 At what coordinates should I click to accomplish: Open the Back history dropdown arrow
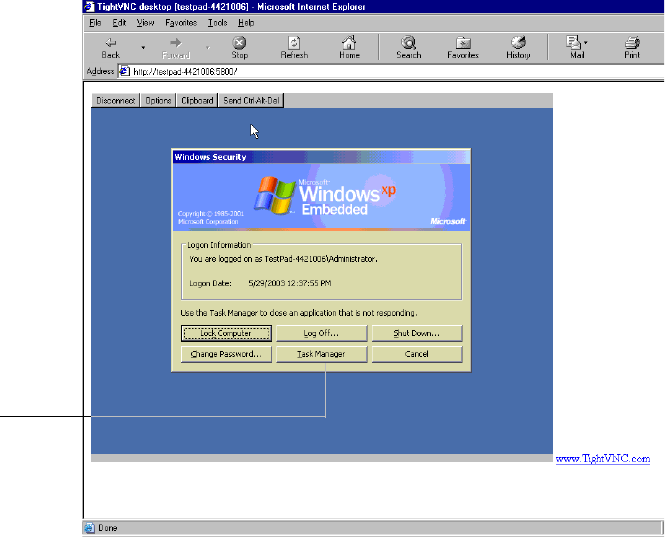pyautogui.click(x=143, y=48)
